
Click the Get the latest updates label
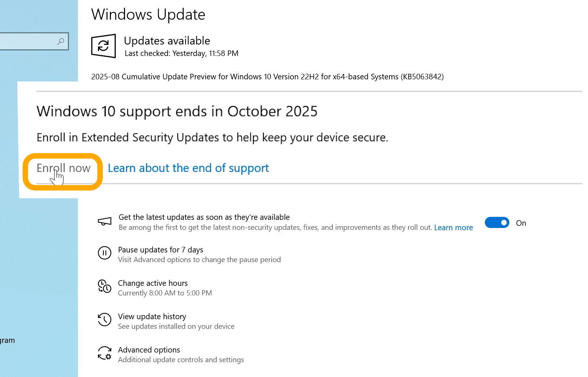(204, 217)
